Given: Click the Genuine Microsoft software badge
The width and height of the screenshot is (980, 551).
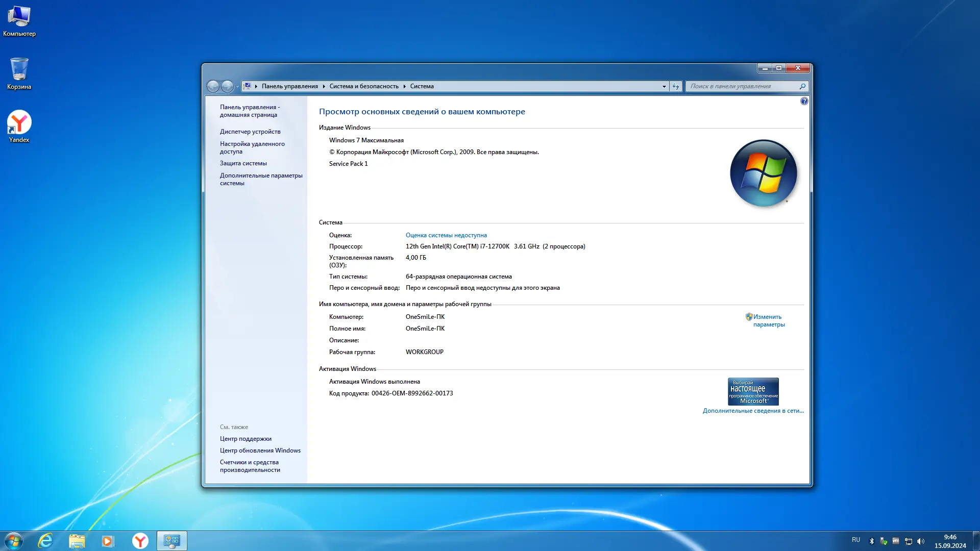Looking at the screenshot, I should pos(753,391).
